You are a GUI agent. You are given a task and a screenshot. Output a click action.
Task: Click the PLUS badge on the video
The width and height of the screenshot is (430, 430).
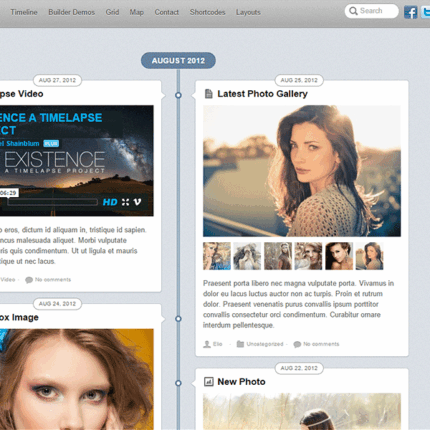click(x=51, y=144)
